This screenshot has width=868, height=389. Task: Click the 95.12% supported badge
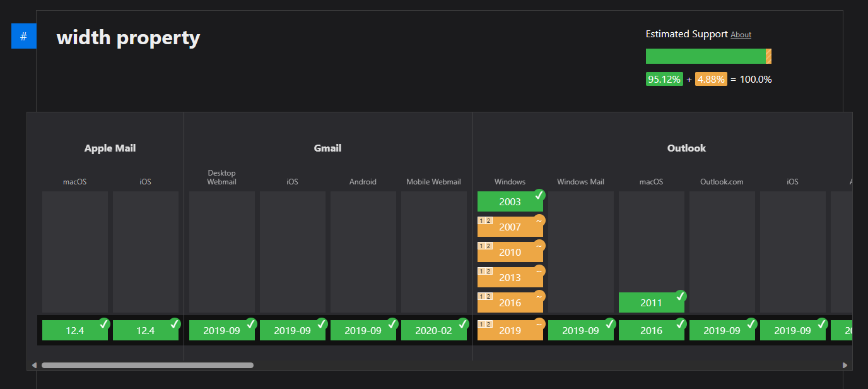pyautogui.click(x=664, y=80)
